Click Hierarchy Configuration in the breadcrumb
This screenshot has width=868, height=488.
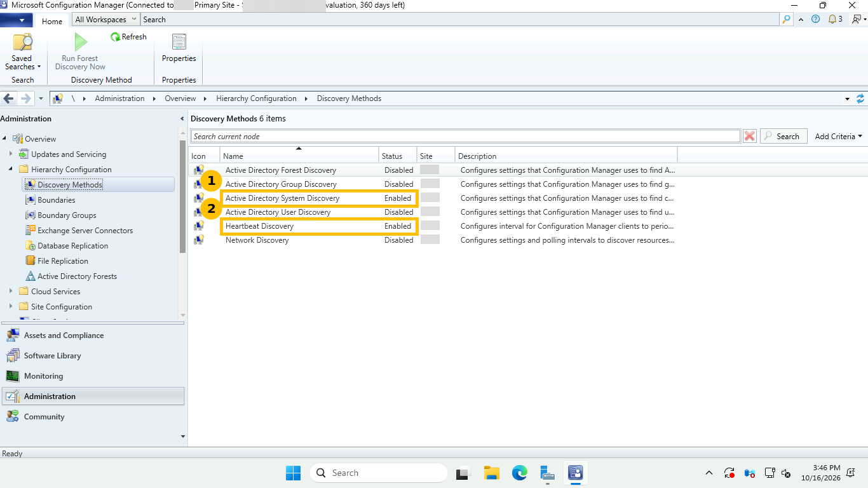256,98
